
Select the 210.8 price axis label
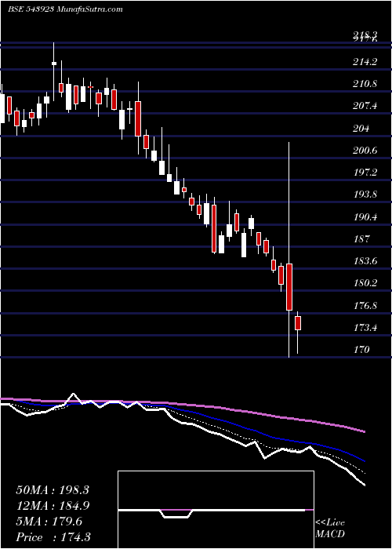click(365, 84)
